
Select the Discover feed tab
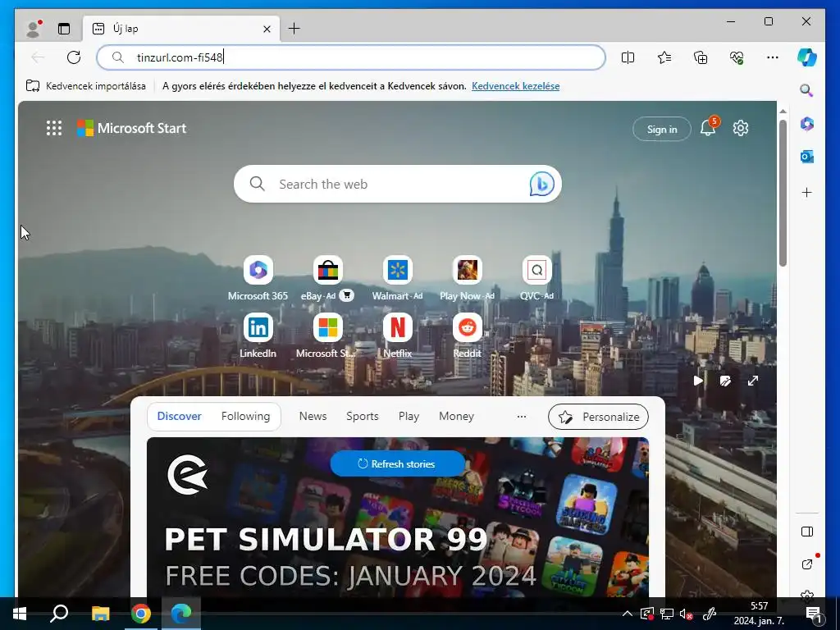pyautogui.click(x=179, y=416)
